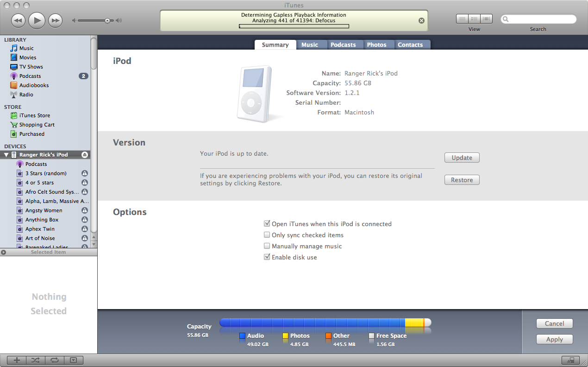This screenshot has height=367, width=588.
Task: Eject Ranger Rick's iPod
Action: click(84, 155)
